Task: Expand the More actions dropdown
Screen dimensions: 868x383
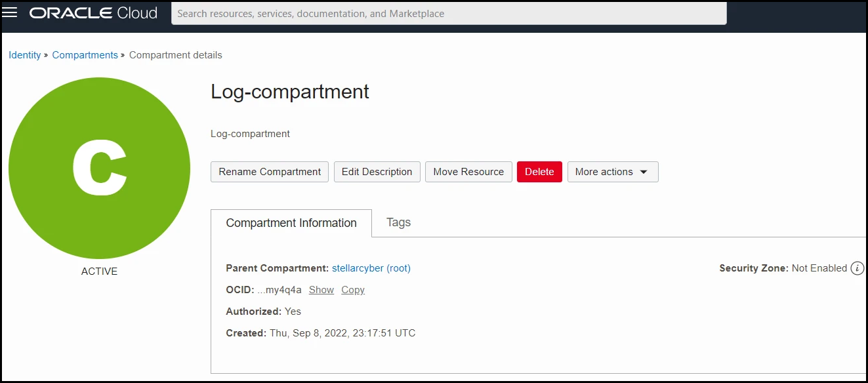Action: (612, 172)
